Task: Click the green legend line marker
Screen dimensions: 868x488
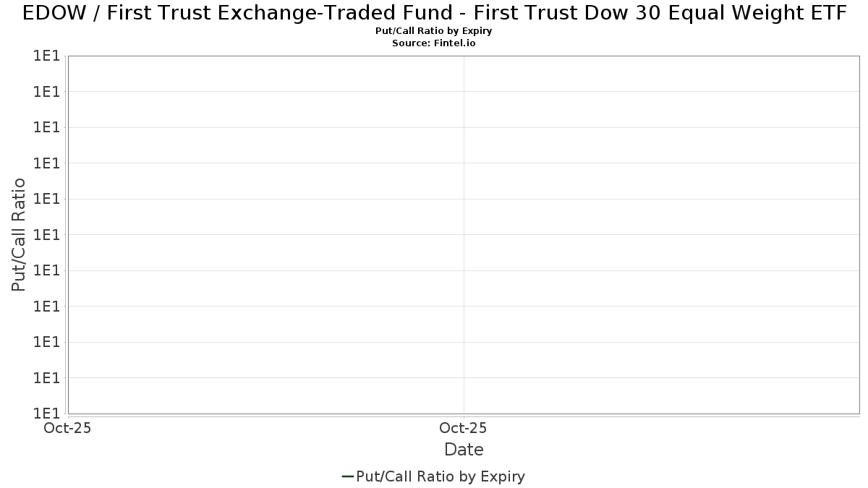Action: pos(347,476)
